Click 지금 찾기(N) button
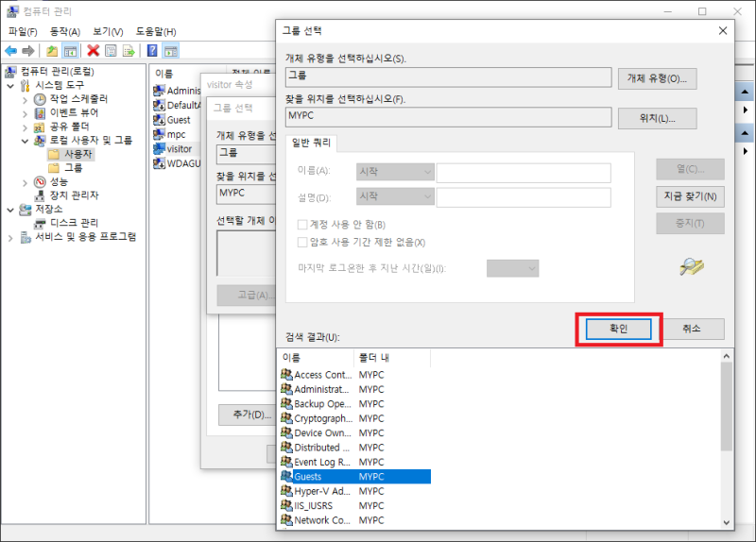This screenshot has height=542, width=756. 690,196
